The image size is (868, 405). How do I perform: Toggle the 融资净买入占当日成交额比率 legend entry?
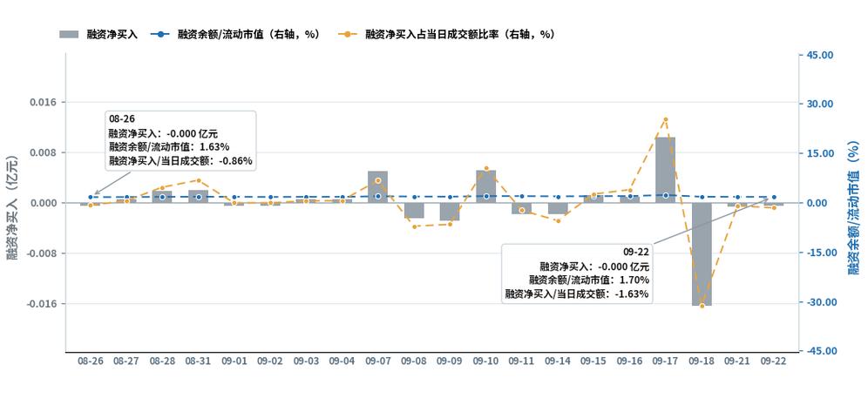click(446, 34)
